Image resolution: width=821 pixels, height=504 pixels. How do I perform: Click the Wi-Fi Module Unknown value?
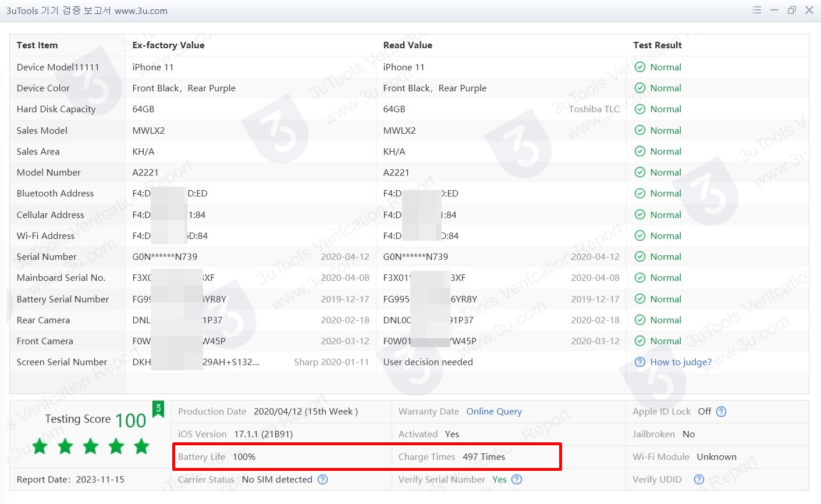(717, 457)
